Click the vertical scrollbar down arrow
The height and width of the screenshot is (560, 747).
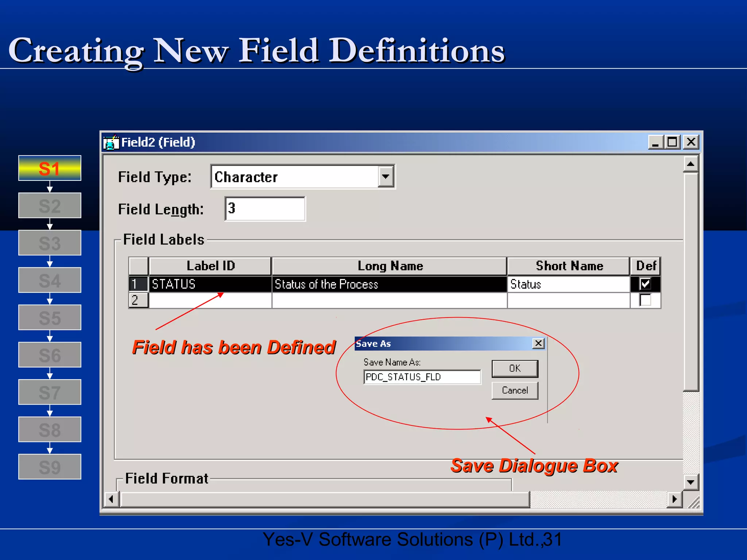point(690,482)
